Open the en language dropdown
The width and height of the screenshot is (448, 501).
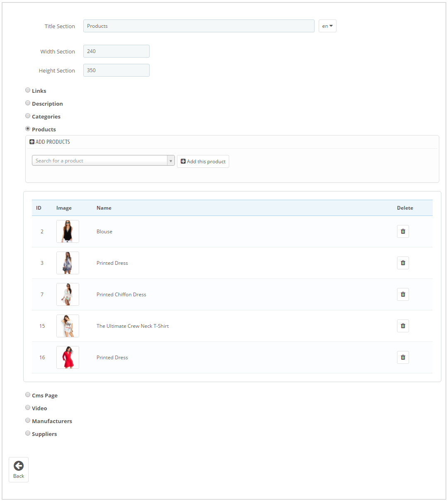pyautogui.click(x=327, y=26)
